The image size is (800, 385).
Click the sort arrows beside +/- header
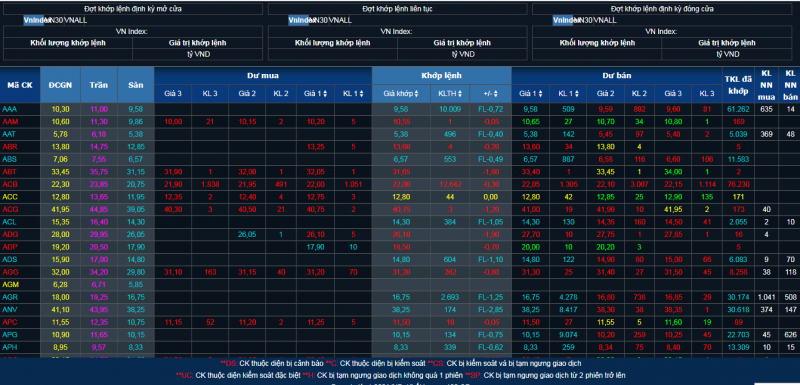495,94
